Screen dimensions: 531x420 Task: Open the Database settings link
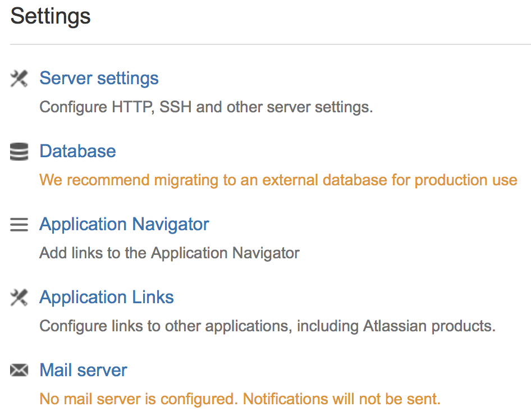(77, 151)
